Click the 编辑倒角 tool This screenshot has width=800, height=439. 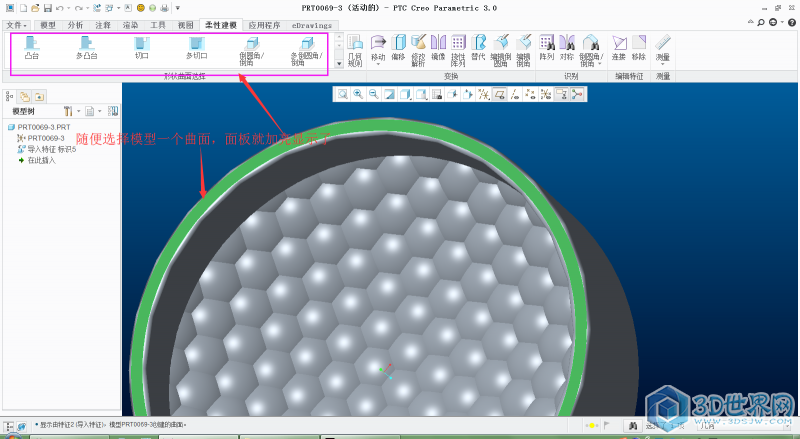tap(523, 51)
